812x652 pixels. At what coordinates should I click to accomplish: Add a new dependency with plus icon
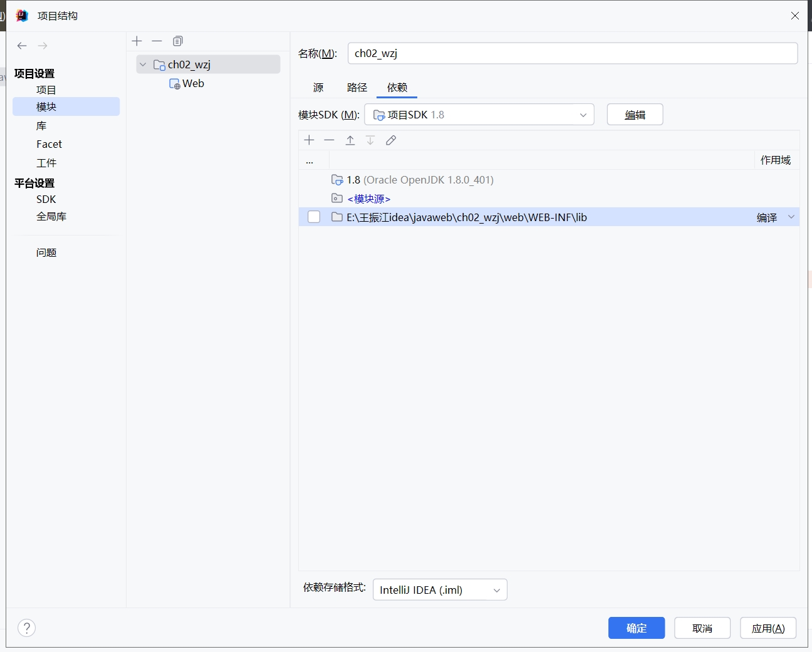[x=309, y=140]
